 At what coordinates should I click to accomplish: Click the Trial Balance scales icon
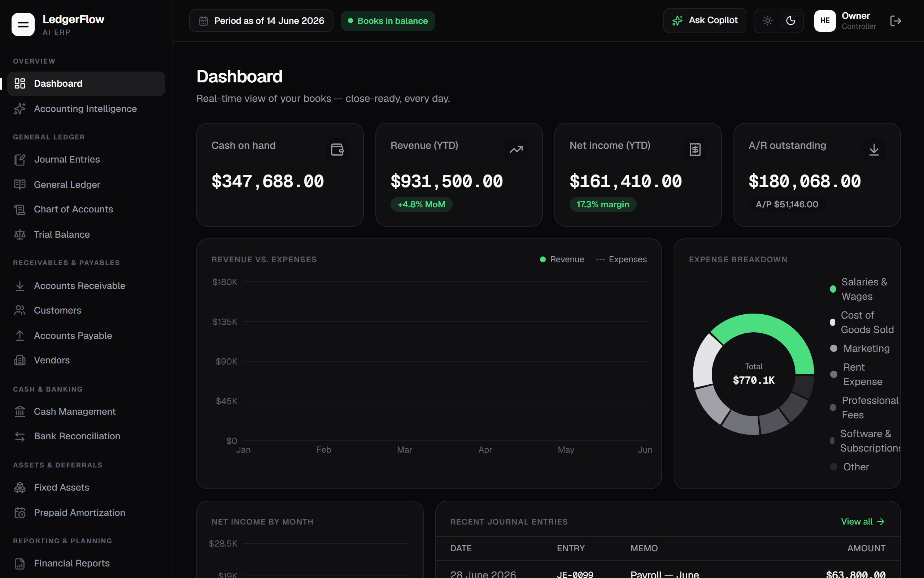click(x=20, y=234)
